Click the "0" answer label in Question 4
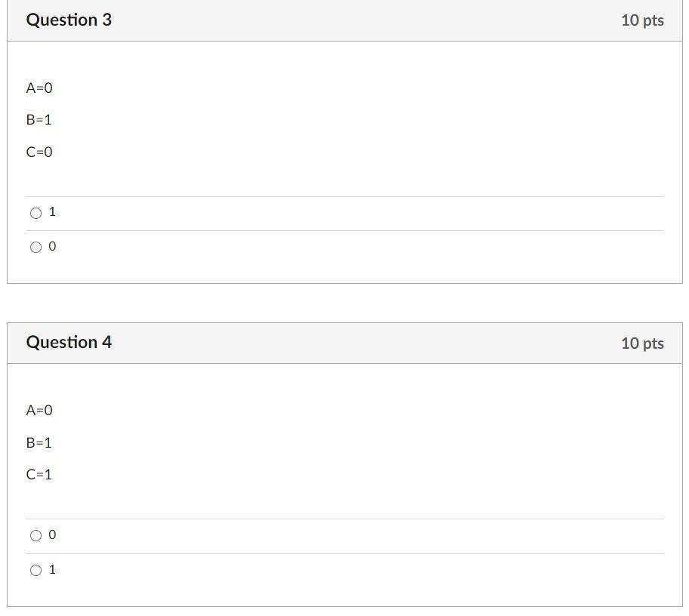 51,534
